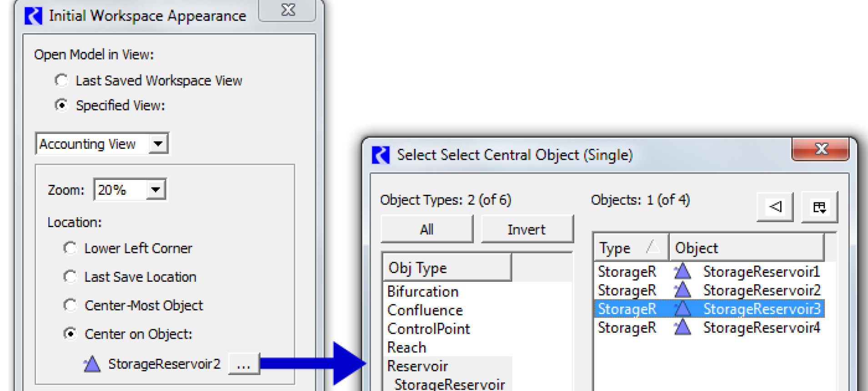Open object chooser with ellipsis button
Image resolution: width=868 pixels, height=391 pixels.
pos(244,364)
